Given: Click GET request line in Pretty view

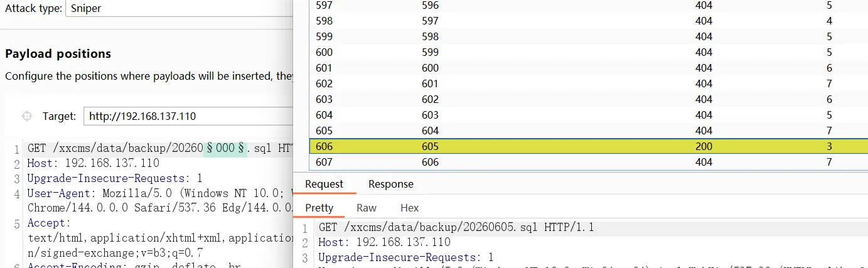Looking at the screenshot, I should click(x=456, y=227).
